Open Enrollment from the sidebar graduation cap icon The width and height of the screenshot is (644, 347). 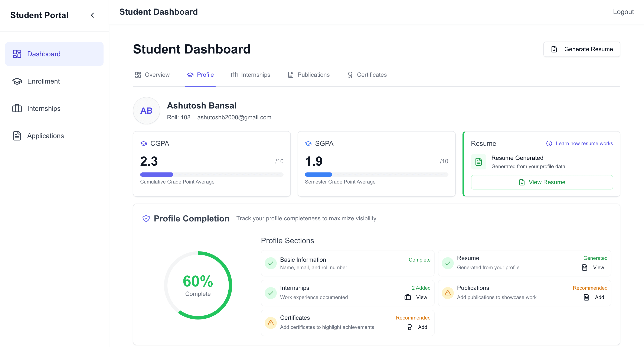tap(17, 81)
